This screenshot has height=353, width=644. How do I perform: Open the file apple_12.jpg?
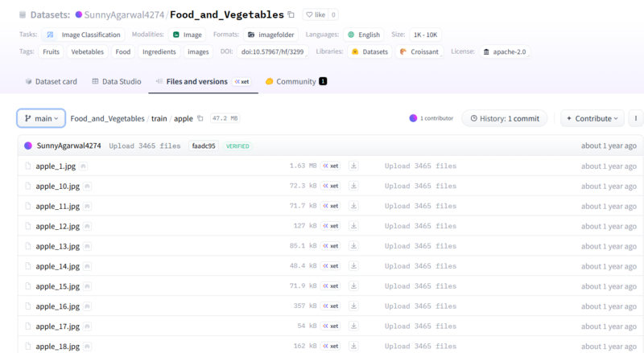tap(57, 226)
